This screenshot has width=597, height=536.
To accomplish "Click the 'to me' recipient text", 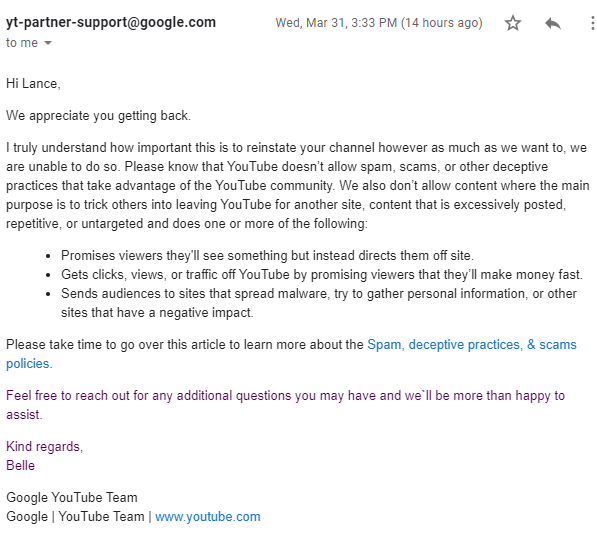I will click(x=22, y=43).
